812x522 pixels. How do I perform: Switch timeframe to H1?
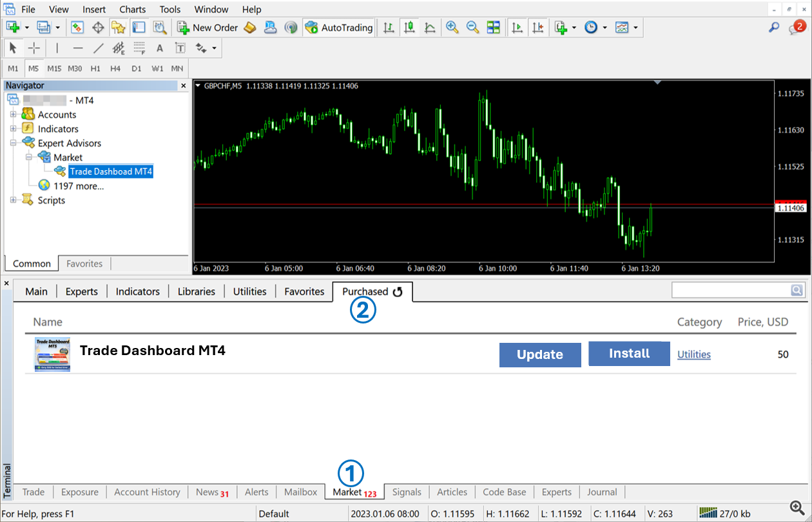click(x=95, y=68)
